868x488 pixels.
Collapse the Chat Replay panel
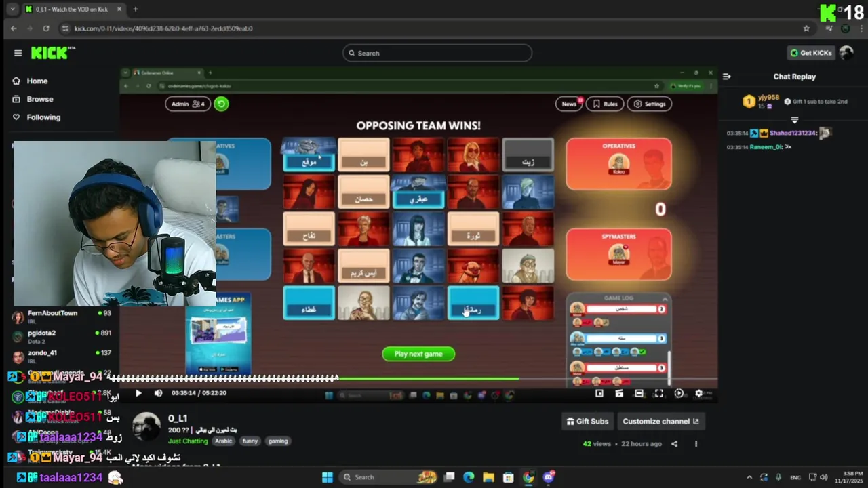click(x=726, y=77)
